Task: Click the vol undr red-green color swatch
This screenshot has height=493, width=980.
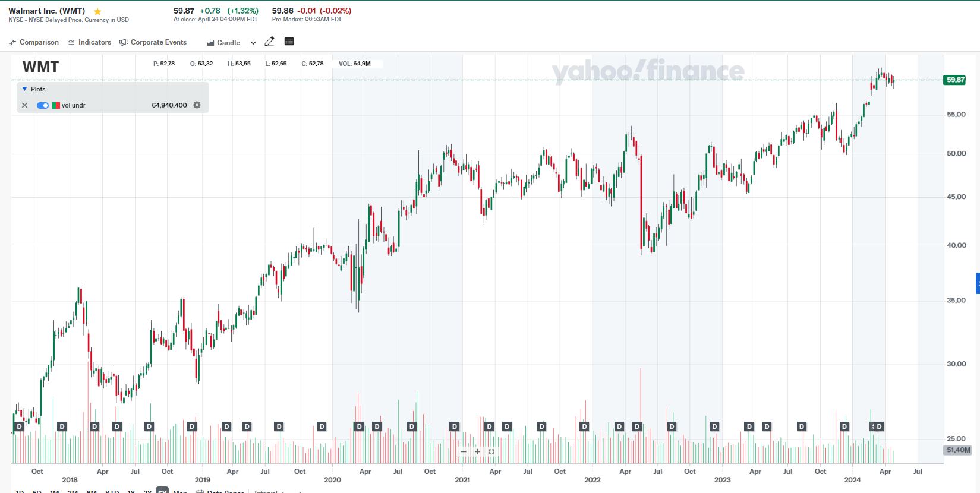Action: pyautogui.click(x=56, y=105)
